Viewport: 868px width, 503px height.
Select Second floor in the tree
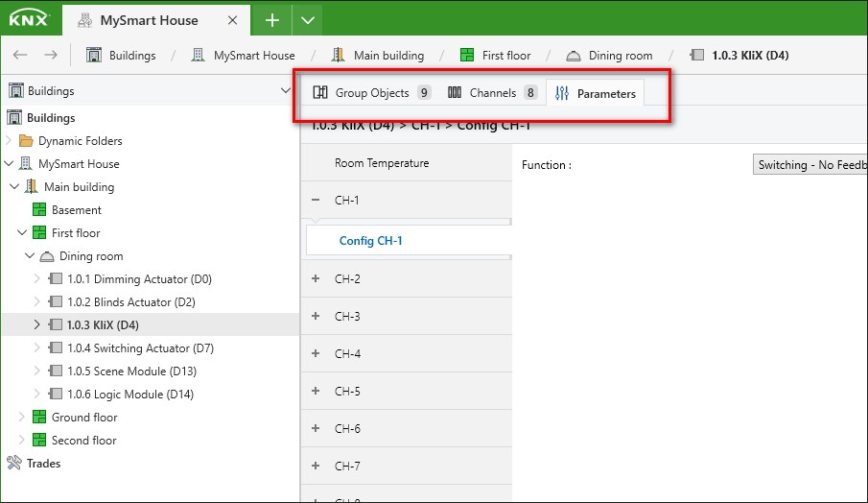[84, 441]
